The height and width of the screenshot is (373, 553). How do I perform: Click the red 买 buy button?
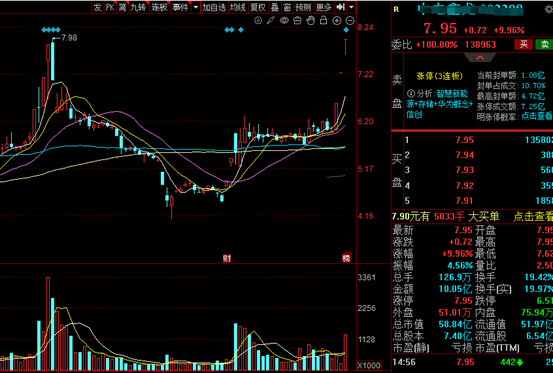click(x=523, y=44)
